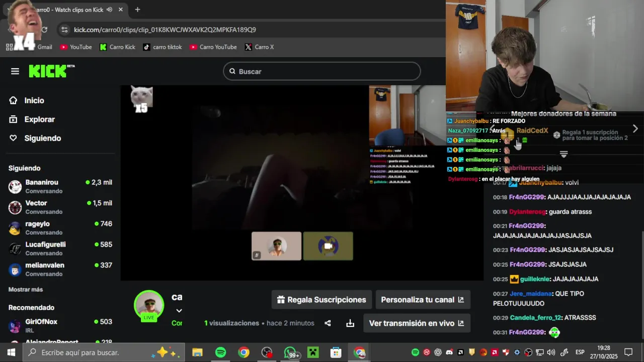644x362 pixels.
Task: Open Minecraft creeper icon in taskbar
Action: click(313, 352)
